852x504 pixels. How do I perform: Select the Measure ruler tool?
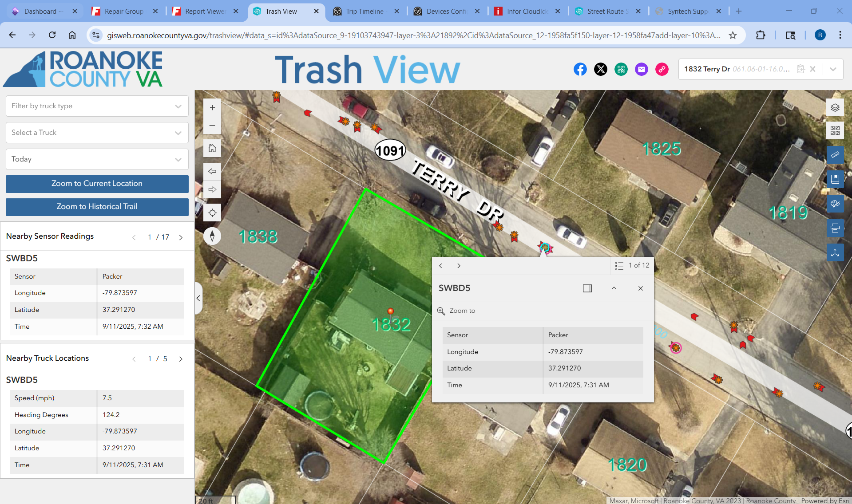pyautogui.click(x=835, y=155)
